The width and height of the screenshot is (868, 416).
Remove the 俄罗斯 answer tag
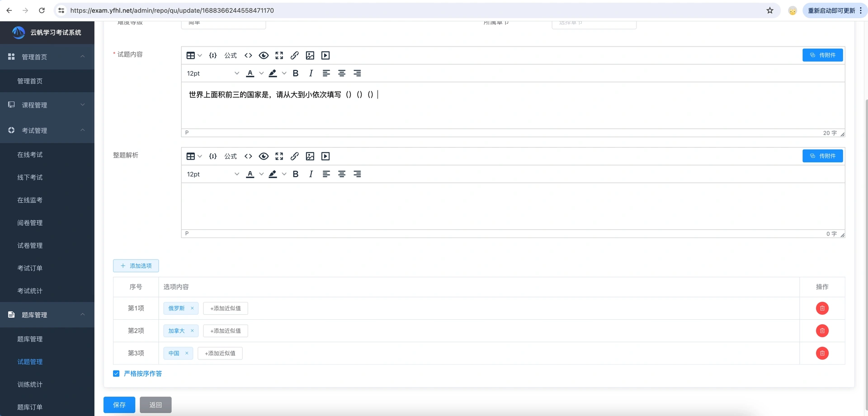click(x=192, y=308)
